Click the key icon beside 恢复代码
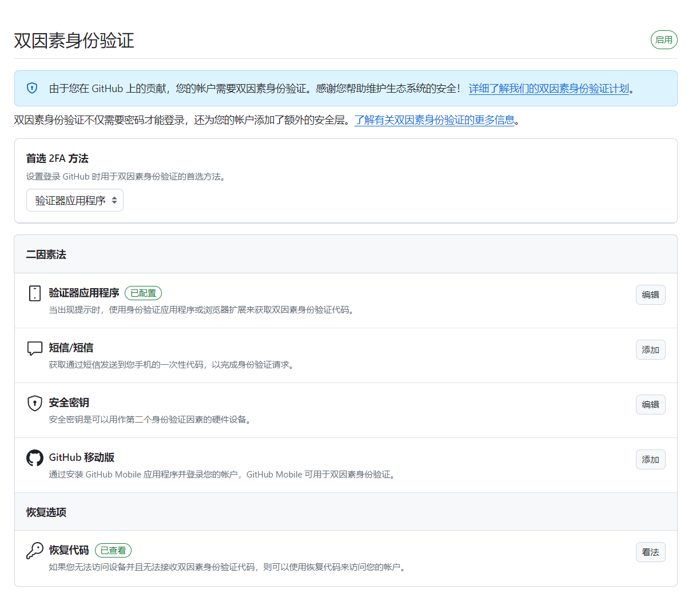This screenshot has width=700, height=609. coord(35,550)
